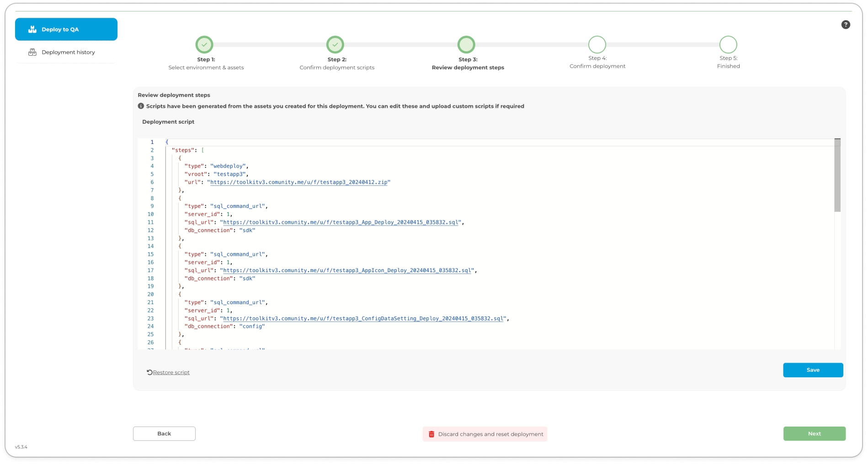The image size is (868, 464).
Task: Select Step 5 Finished circle
Action: coord(728,45)
